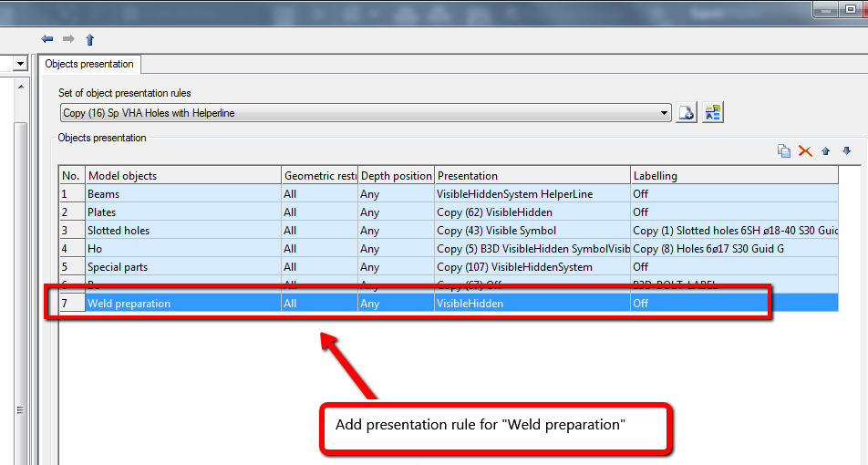Click row number 3 cell
This screenshot has width=868, height=465.
[72, 231]
